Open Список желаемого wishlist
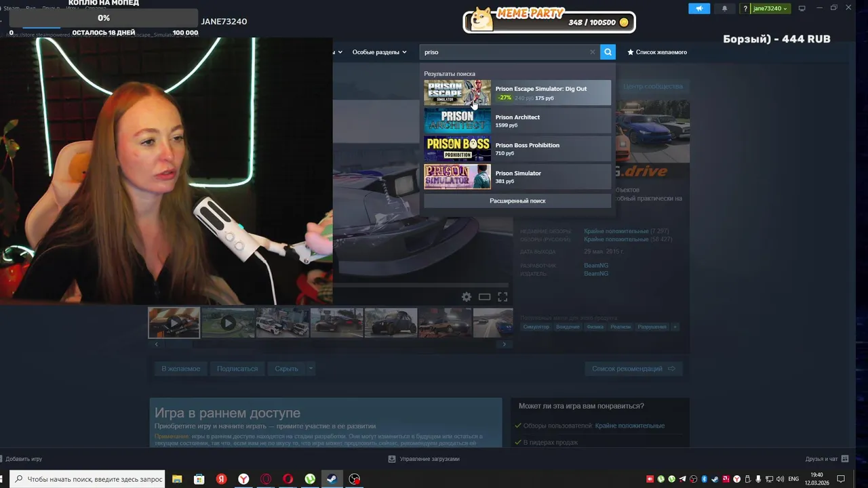 [x=657, y=52]
